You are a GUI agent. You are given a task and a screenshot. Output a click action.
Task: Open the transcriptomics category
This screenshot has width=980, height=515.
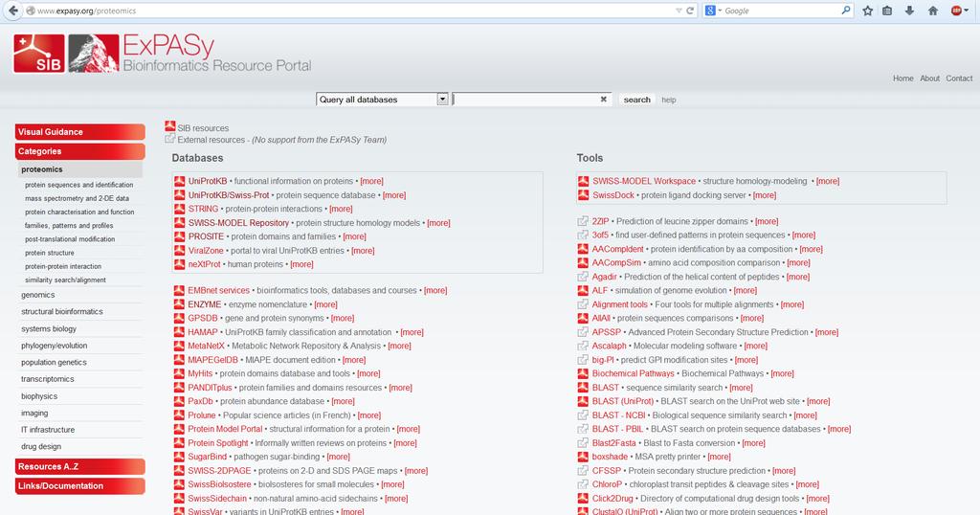(x=48, y=379)
